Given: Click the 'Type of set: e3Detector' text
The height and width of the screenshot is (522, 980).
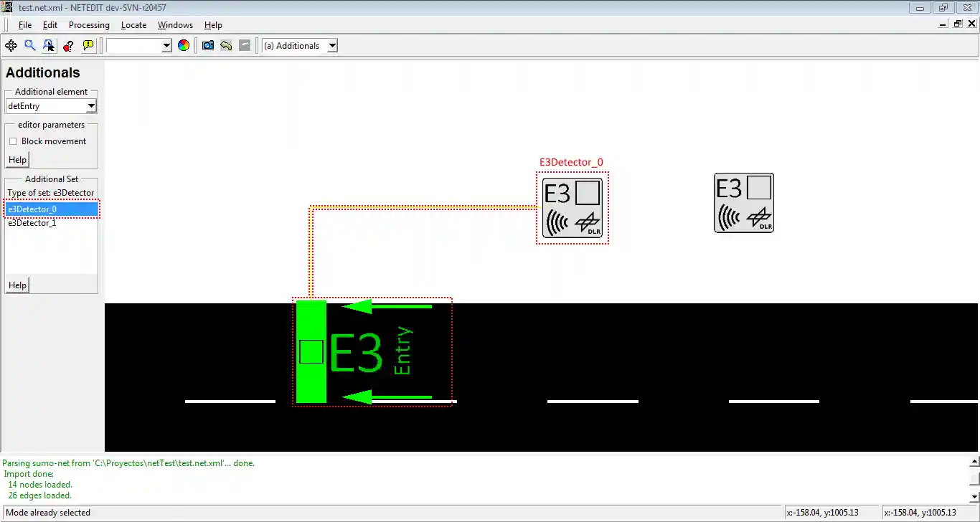Looking at the screenshot, I should pyautogui.click(x=51, y=193).
